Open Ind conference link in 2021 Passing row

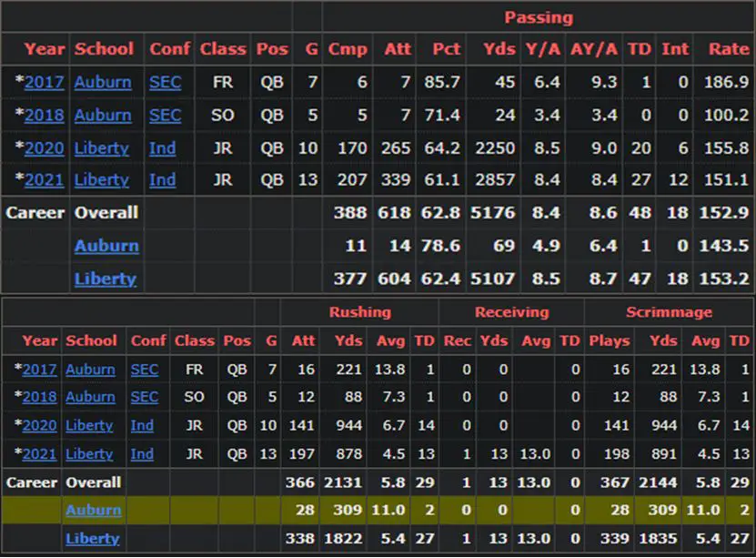[163, 179]
